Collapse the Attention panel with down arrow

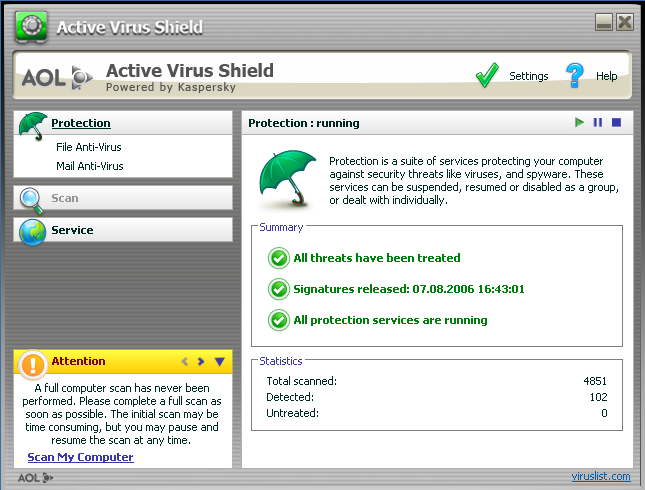(220, 362)
